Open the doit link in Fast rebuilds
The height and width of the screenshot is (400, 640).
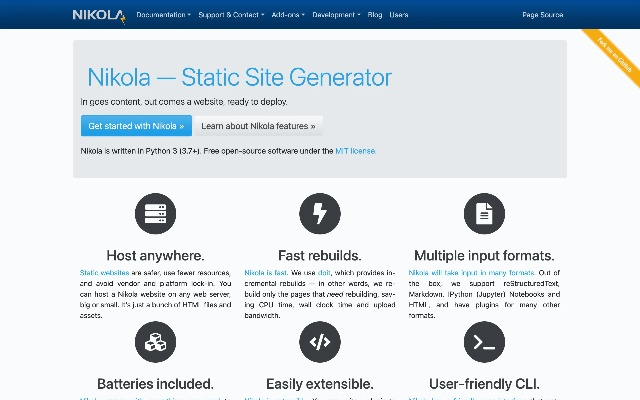pos(324,272)
